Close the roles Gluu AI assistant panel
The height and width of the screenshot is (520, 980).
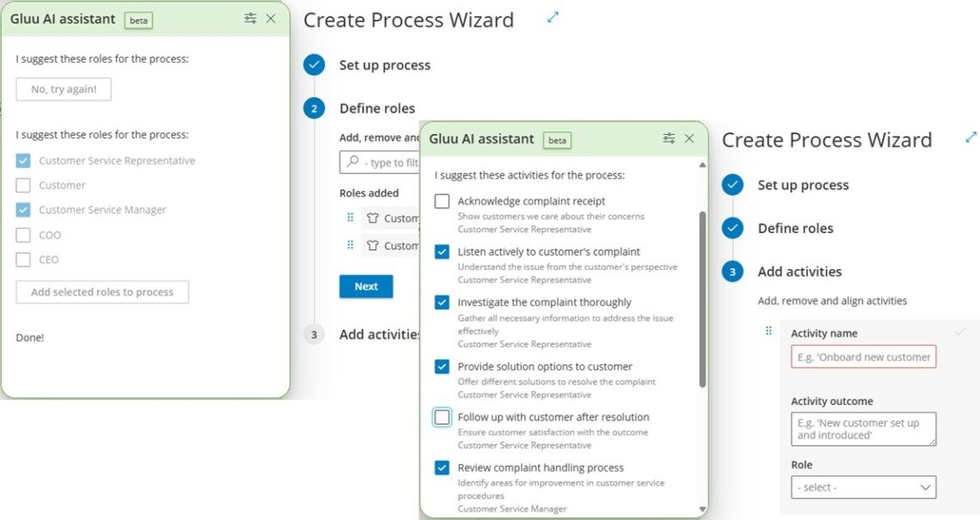[271, 18]
